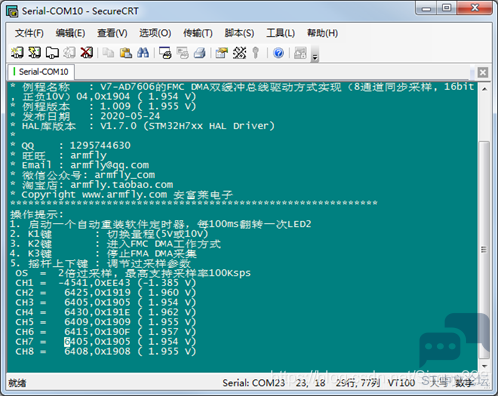The height and width of the screenshot is (396, 498).
Task: Open the 编辑(E) menu
Action: pyautogui.click(x=70, y=33)
